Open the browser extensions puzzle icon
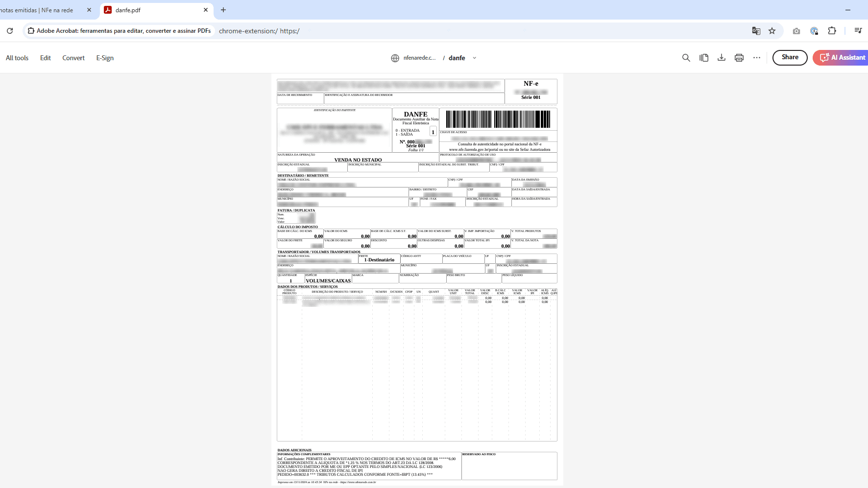This screenshot has width=868, height=488. (832, 31)
